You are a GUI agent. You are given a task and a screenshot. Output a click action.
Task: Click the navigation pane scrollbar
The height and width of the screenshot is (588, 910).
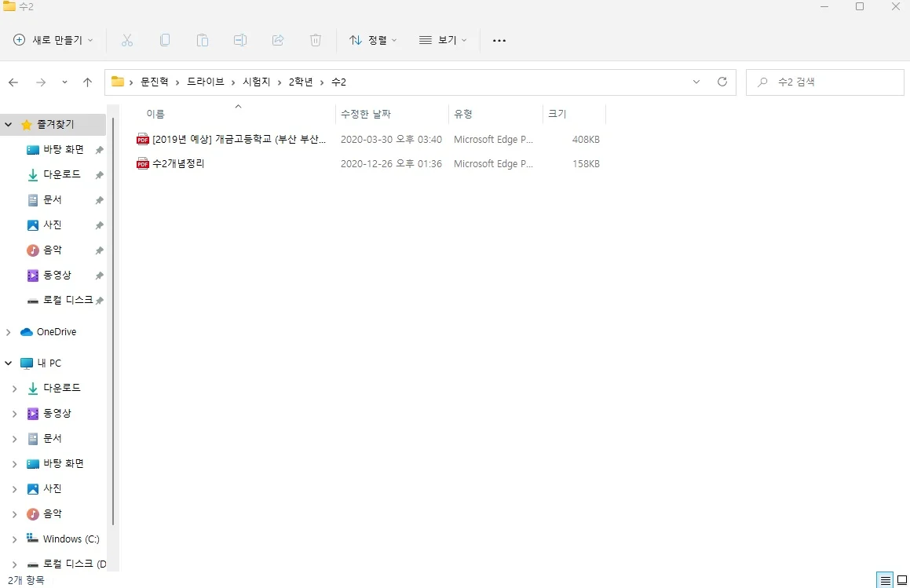[112, 322]
